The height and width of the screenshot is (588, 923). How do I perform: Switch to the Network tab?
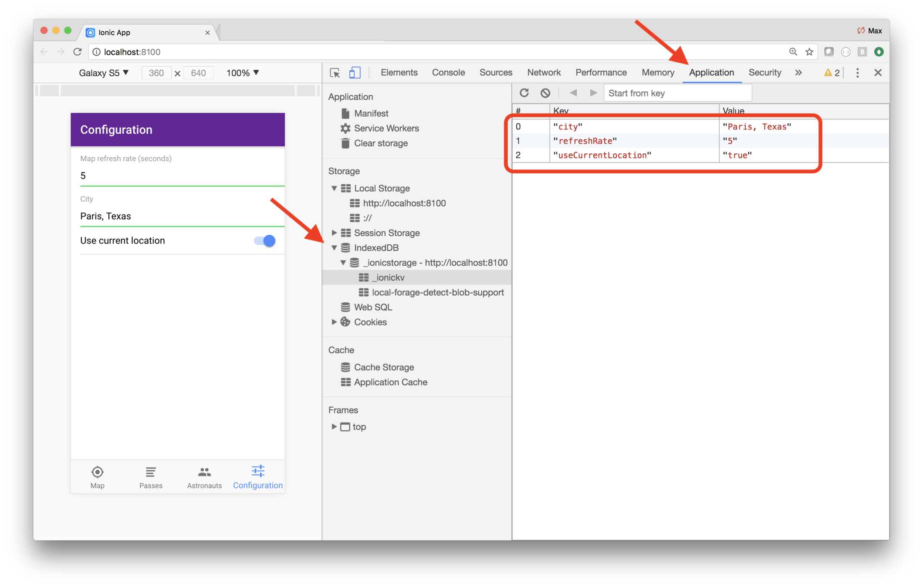544,73
